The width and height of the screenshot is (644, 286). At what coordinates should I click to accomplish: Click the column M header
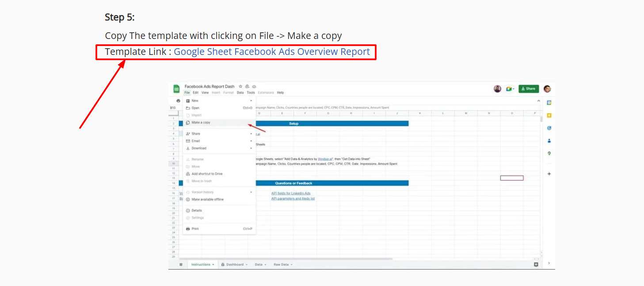coord(466,113)
